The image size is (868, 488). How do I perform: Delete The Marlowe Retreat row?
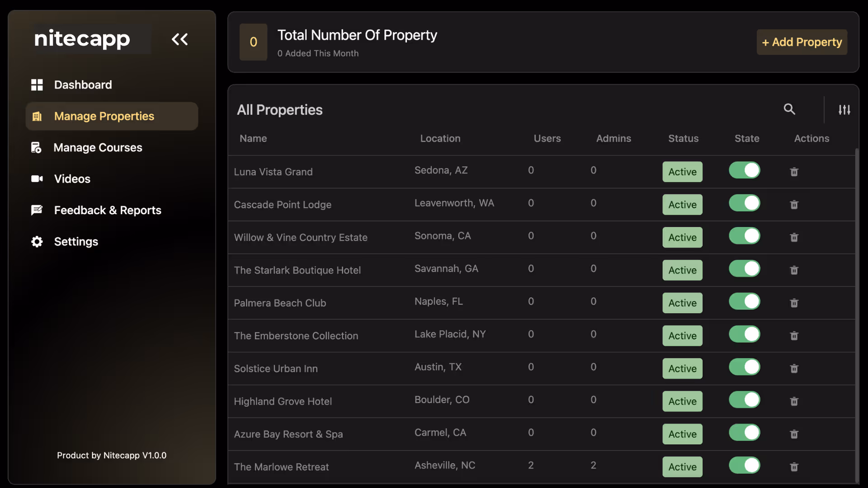(794, 467)
